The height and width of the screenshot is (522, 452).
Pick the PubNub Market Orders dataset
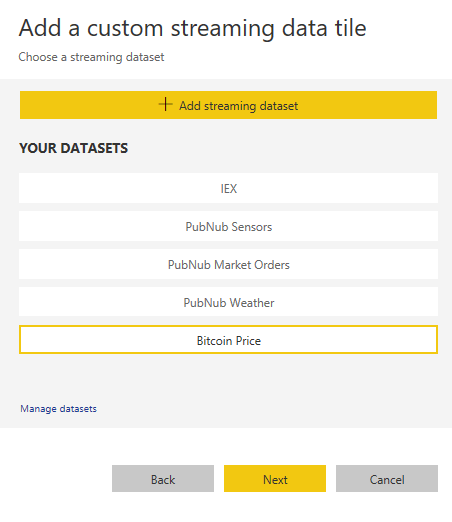point(228,264)
